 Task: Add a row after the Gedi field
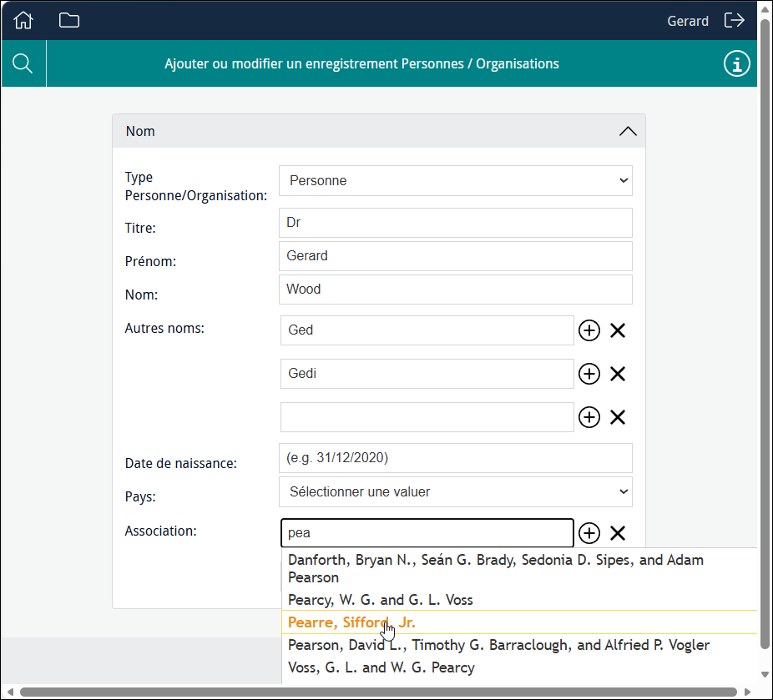pyautogui.click(x=589, y=374)
